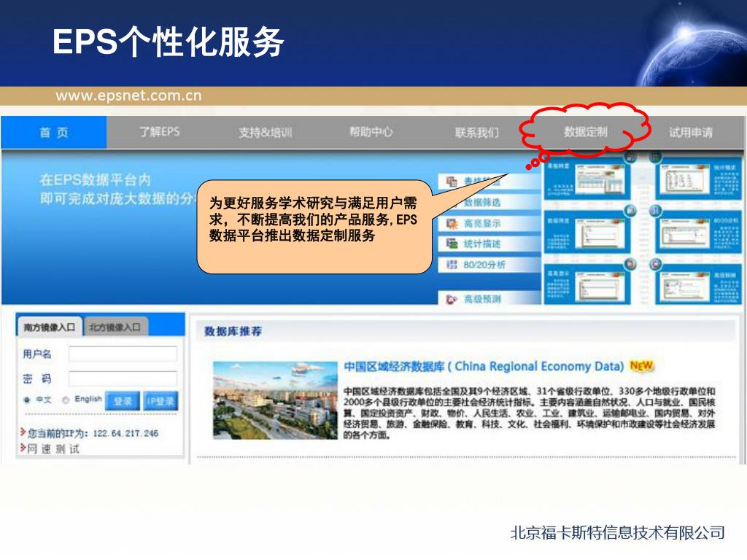The height and width of the screenshot is (560, 747).
Task: Open 中国区域经济数据库 title link
Action: pyautogui.click(x=484, y=366)
